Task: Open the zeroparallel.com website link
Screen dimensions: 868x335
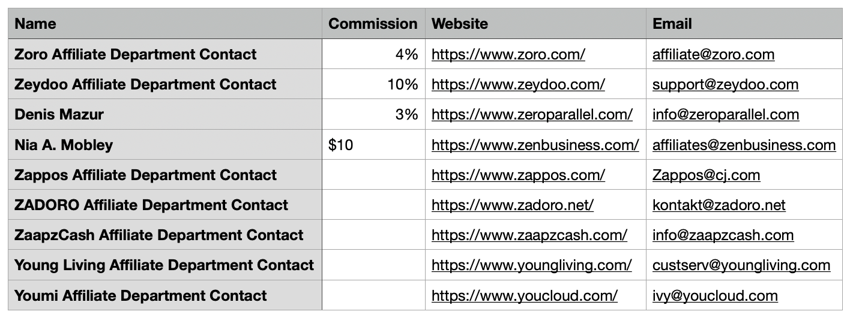Action: (532, 115)
